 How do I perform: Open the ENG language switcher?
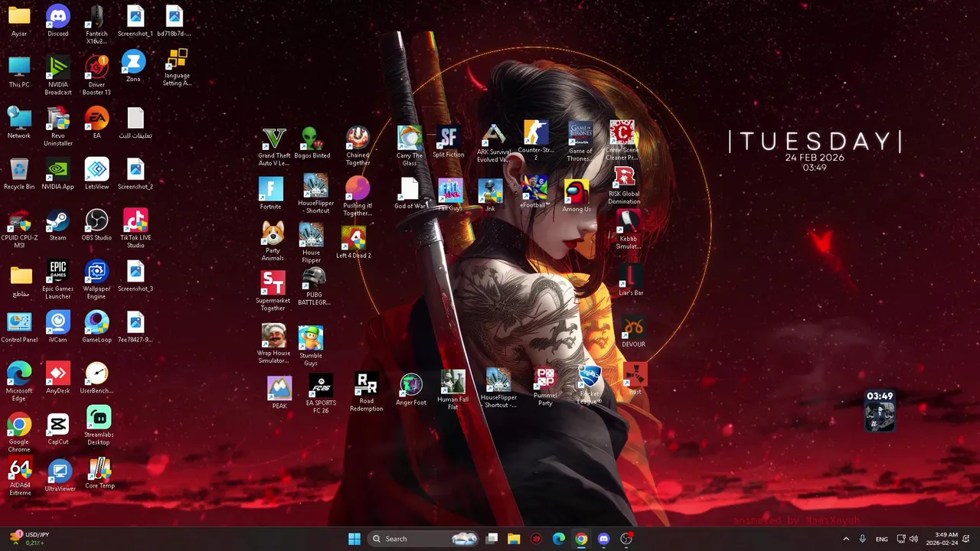click(882, 540)
